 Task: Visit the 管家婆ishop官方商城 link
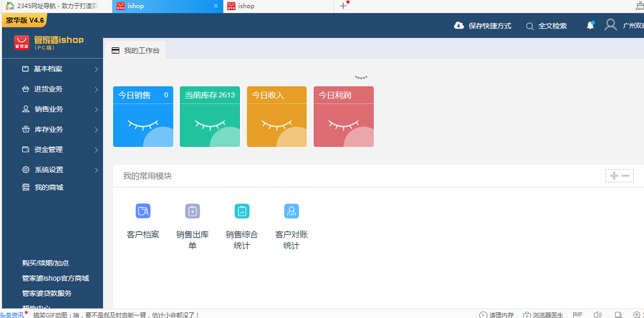pos(56,278)
